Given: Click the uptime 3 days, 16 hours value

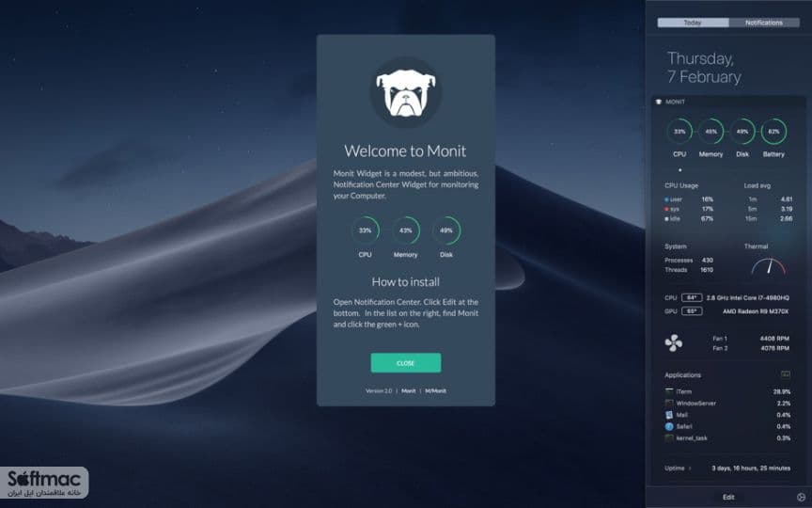Looking at the screenshot, I should point(751,468).
